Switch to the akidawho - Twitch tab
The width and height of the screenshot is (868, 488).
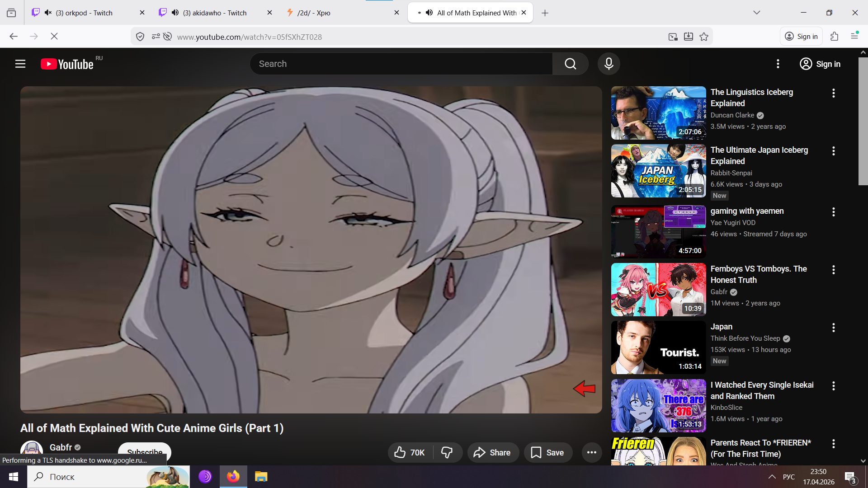click(215, 13)
